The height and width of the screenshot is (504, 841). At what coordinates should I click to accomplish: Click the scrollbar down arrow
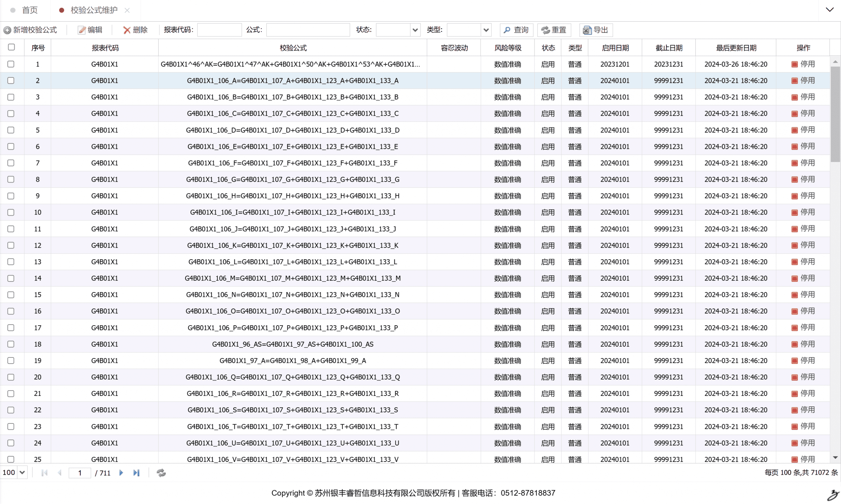(x=835, y=458)
